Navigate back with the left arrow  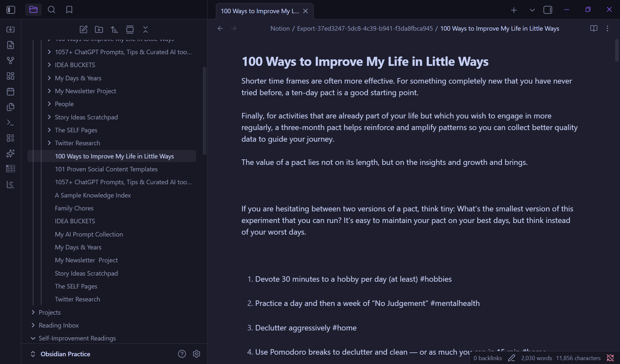point(220,28)
